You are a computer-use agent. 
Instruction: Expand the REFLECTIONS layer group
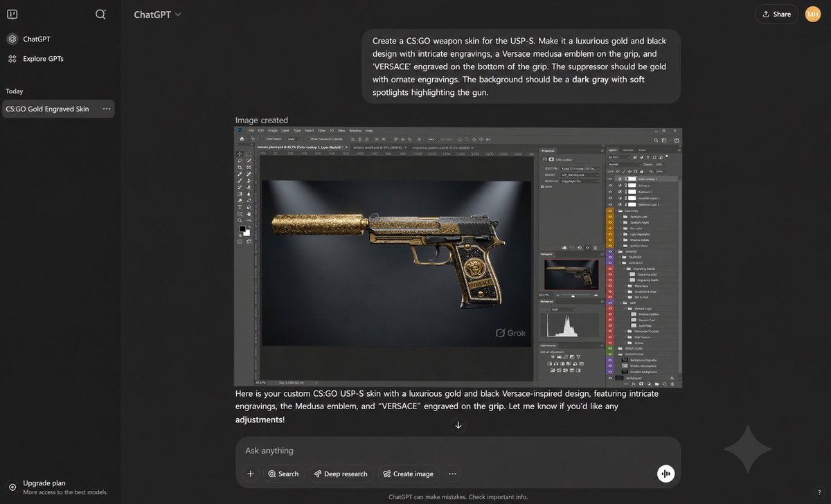click(616, 349)
